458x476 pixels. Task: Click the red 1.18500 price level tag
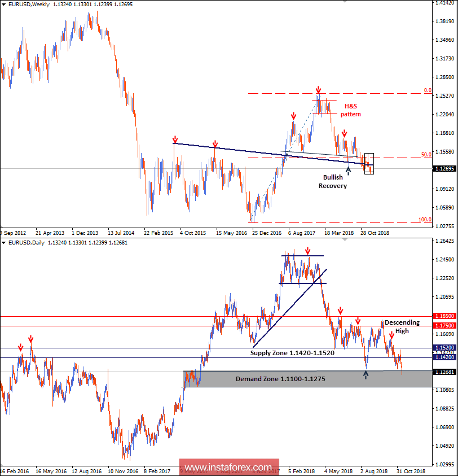(x=445, y=316)
